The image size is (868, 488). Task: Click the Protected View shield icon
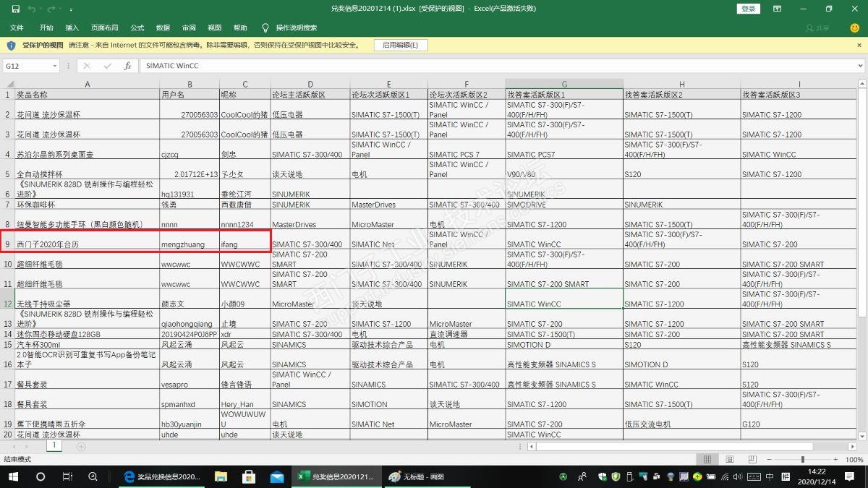(x=11, y=45)
